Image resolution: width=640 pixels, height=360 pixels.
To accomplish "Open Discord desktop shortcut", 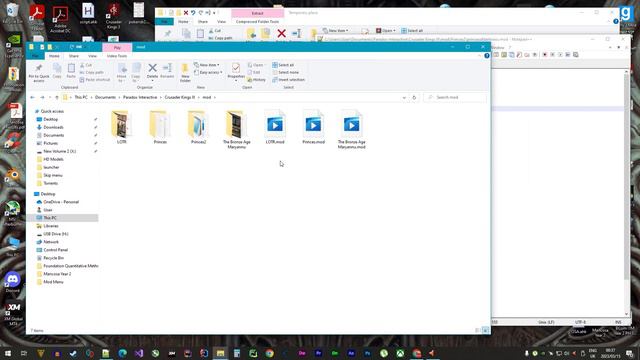I will click(13, 282).
